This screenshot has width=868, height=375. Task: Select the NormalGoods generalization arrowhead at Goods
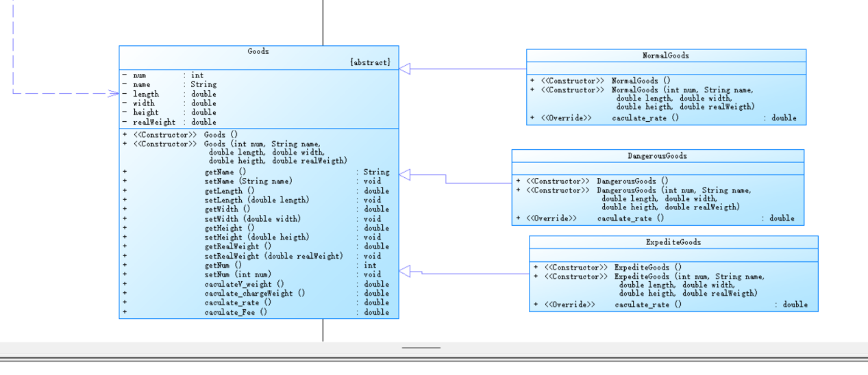(405, 68)
